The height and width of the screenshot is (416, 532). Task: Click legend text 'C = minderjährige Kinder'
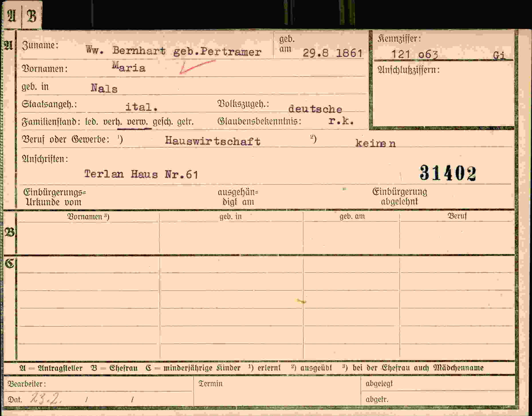click(x=193, y=368)
